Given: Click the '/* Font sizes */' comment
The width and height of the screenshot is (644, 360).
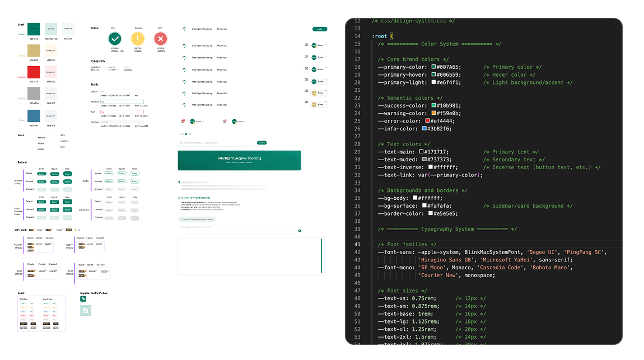Looking at the screenshot, I should coord(403,291).
